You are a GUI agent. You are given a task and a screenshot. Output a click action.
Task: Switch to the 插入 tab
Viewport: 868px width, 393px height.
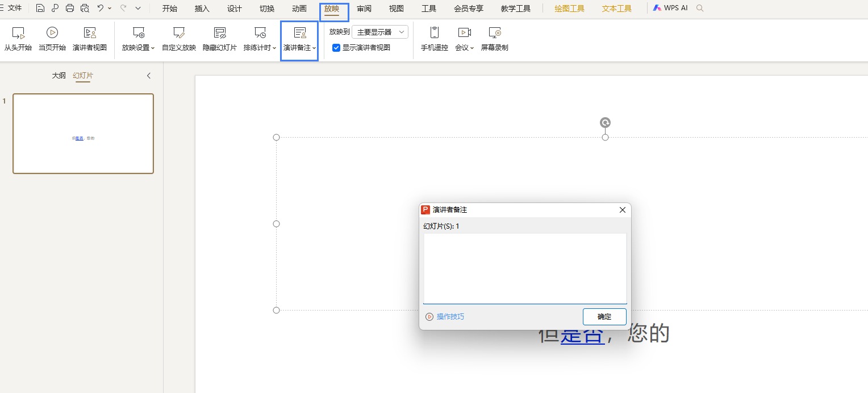(x=202, y=9)
